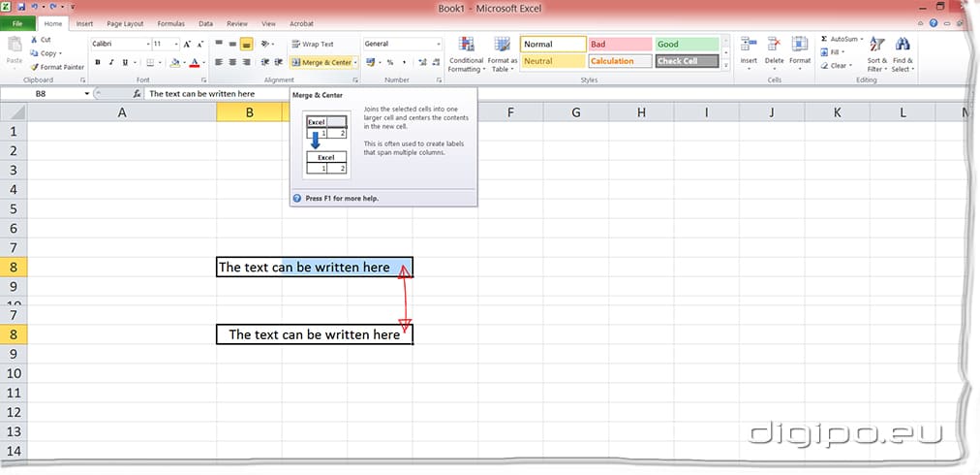980x475 pixels.
Task: Apply the Bad cell style
Action: [620, 44]
